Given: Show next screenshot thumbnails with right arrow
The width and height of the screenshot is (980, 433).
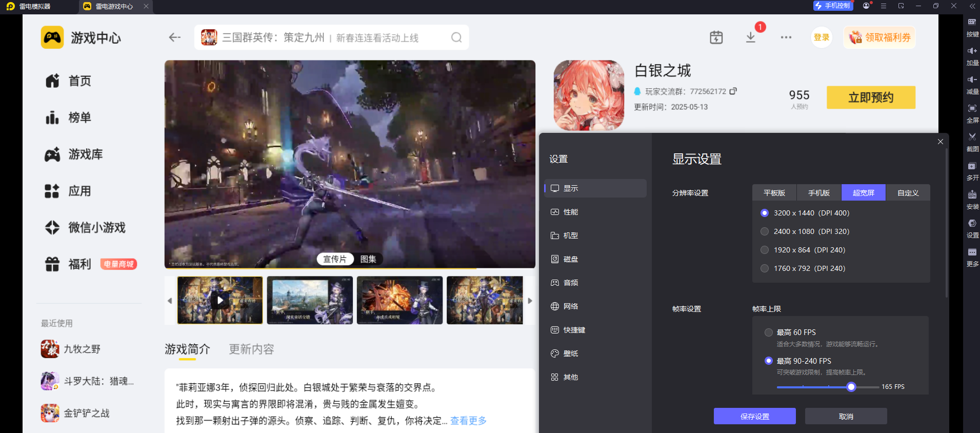Looking at the screenshot, I should (530, 301).
